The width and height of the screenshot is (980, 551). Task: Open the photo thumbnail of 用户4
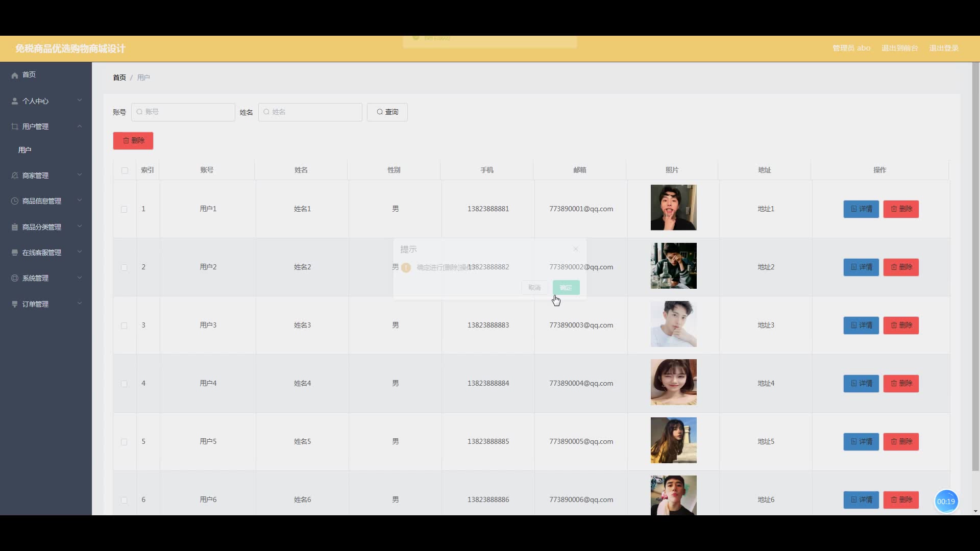tap(673, 382)
